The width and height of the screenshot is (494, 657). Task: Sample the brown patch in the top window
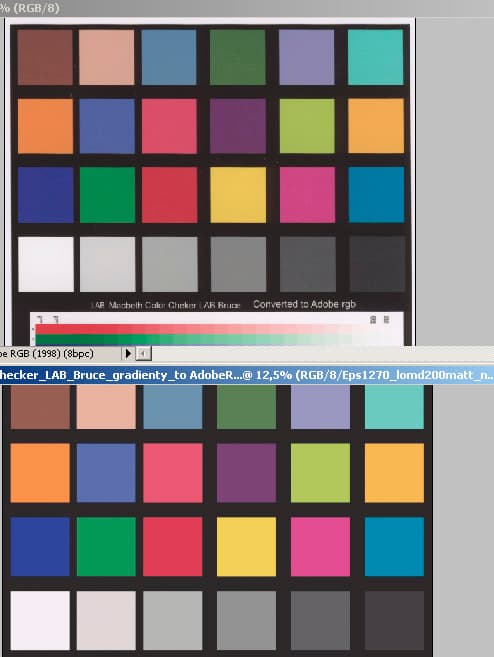[45, 57]
